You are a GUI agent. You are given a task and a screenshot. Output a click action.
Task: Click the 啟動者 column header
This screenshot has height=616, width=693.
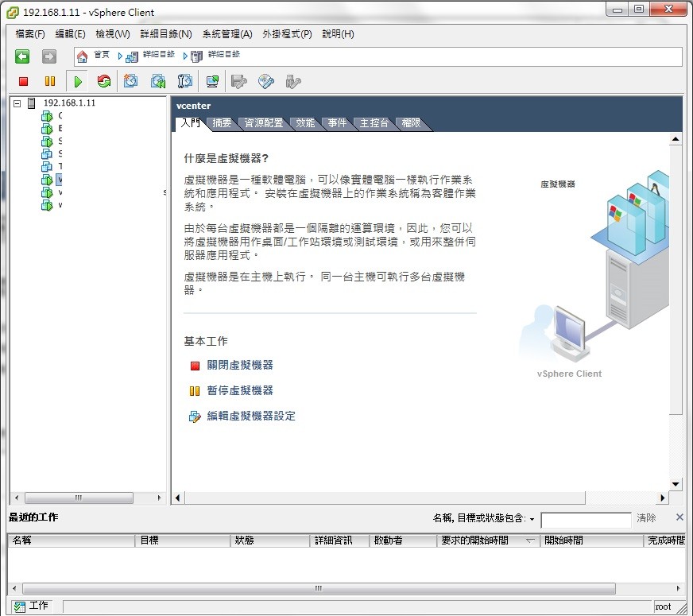click(x=403, y=540)
